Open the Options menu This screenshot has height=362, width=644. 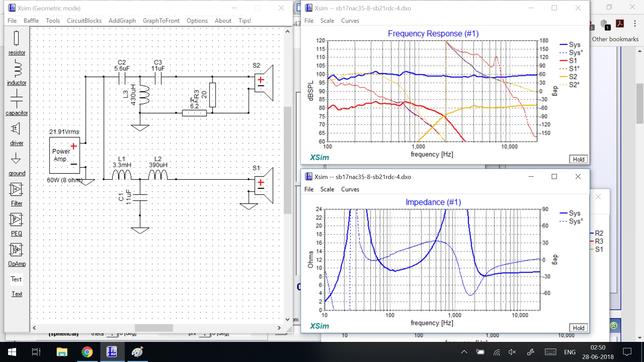tap(197, 21)
